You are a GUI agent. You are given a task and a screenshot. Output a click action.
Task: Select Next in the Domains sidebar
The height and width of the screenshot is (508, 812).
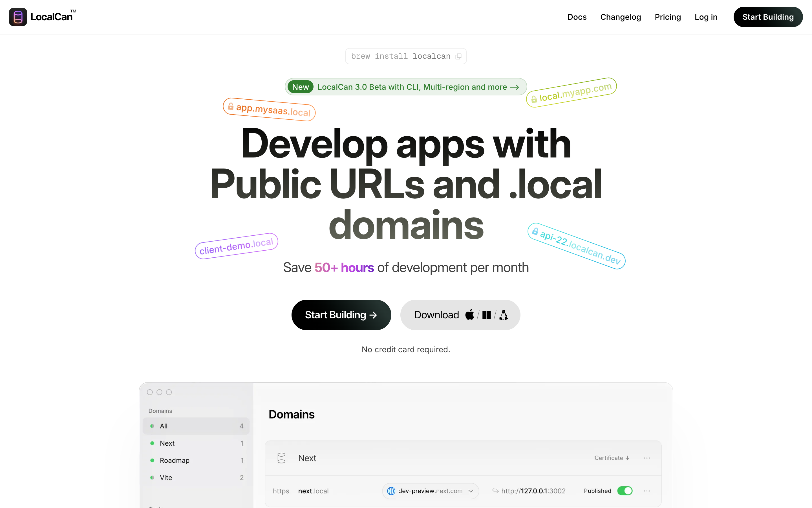[196, 443]
